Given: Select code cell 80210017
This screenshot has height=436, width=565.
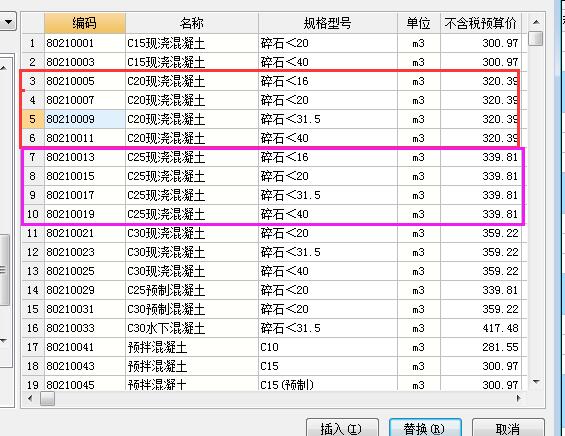Looking at the screenshot, I should [85, 195].
